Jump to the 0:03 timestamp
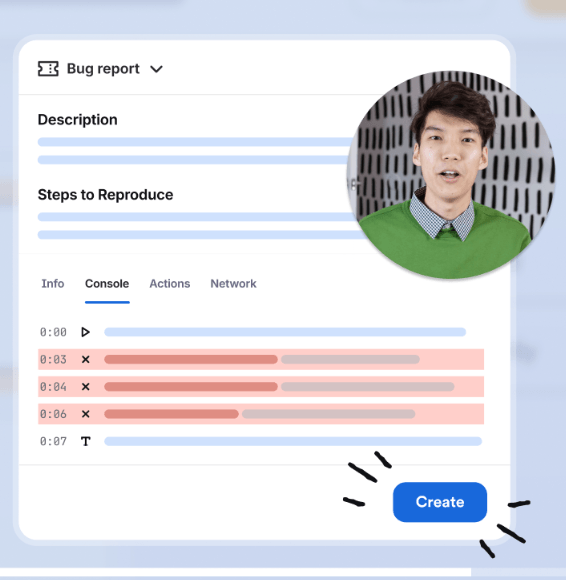 [x=53, y=360]
